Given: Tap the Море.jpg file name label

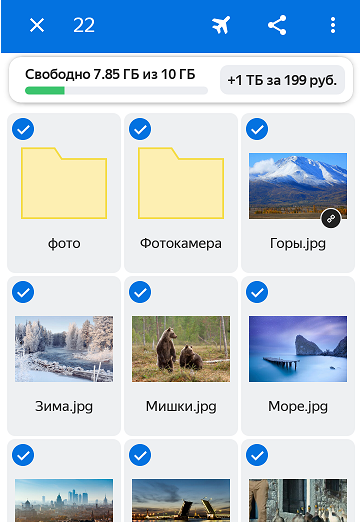Looking at the screenshot, I should (x=298, y=407).
